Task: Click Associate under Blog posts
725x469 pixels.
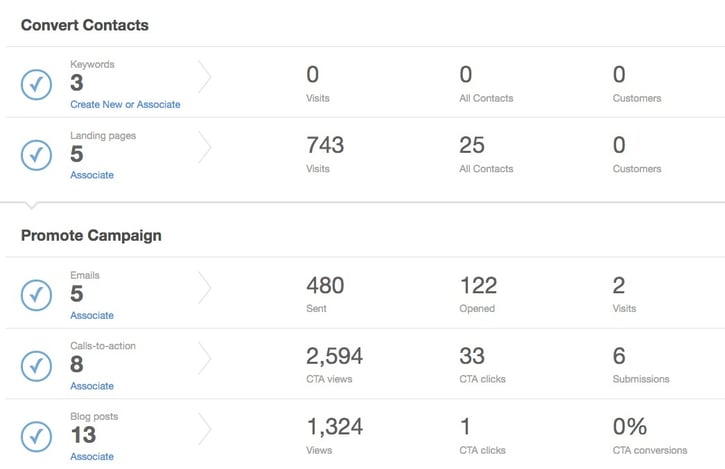Action: (x=92, y=456)
